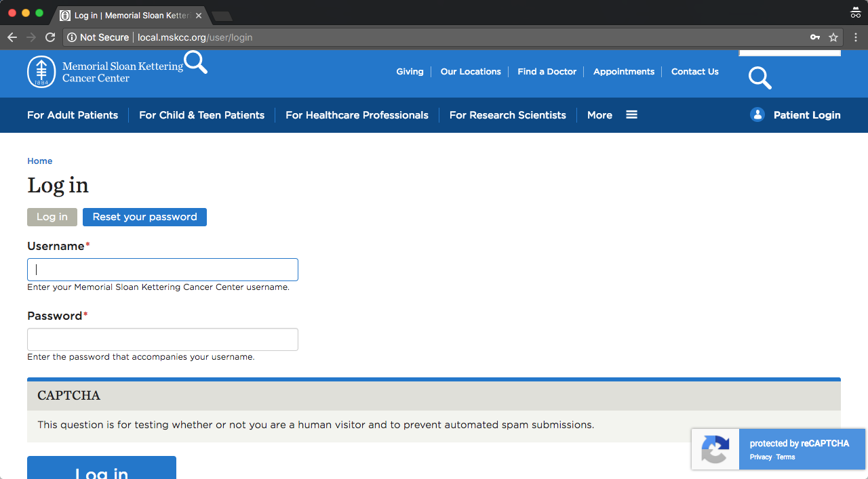Switch to the Log in form tab
This screenshot has width=868, height=479.
52,217
